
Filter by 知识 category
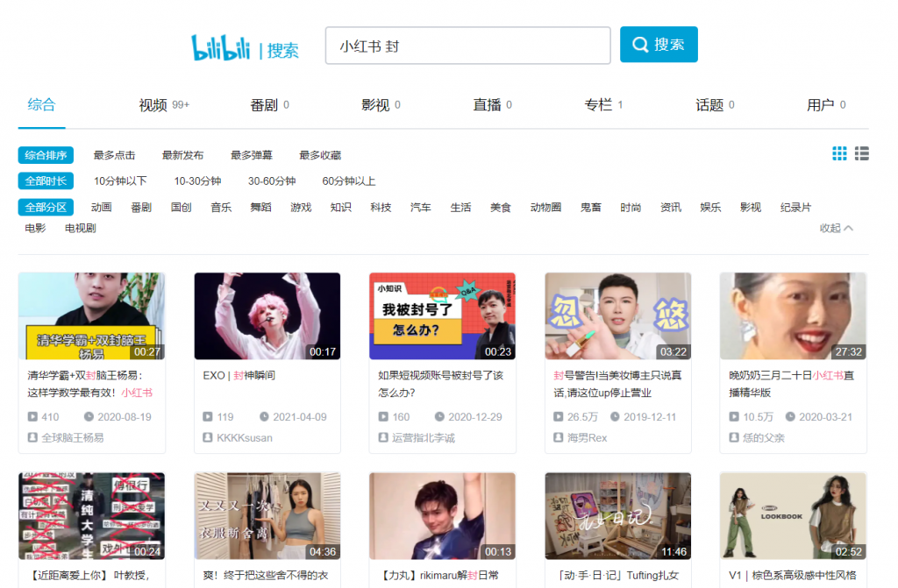click(341, 208)
